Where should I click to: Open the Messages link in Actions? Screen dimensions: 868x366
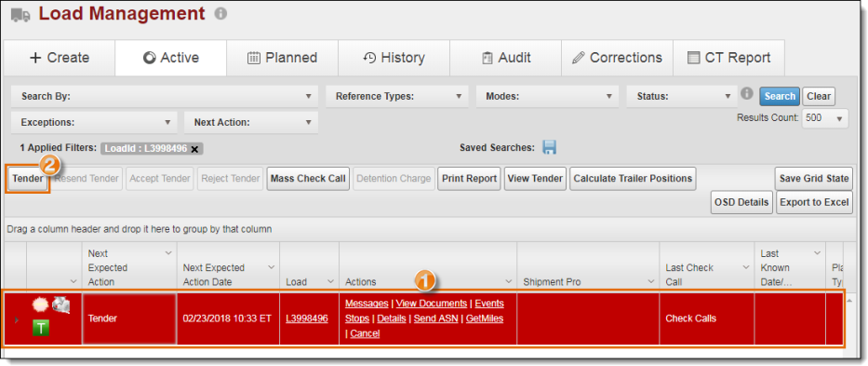pos(367,304)
